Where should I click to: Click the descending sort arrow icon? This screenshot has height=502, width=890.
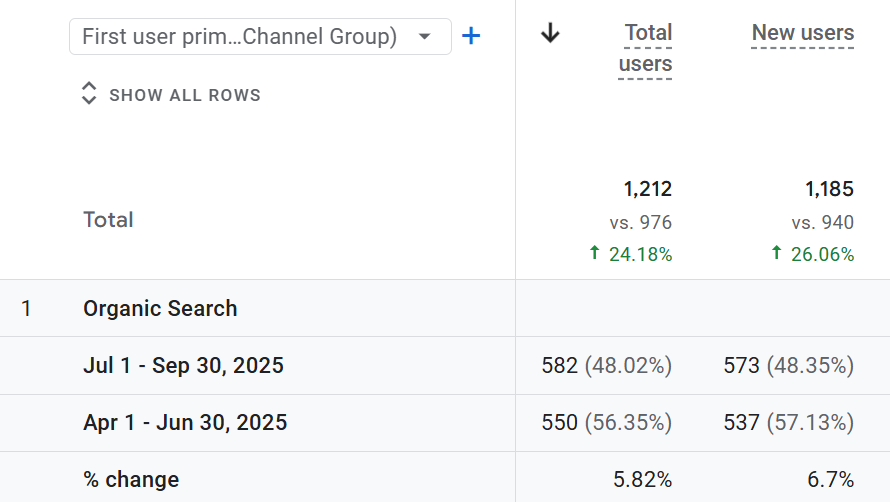pos(550,33)
